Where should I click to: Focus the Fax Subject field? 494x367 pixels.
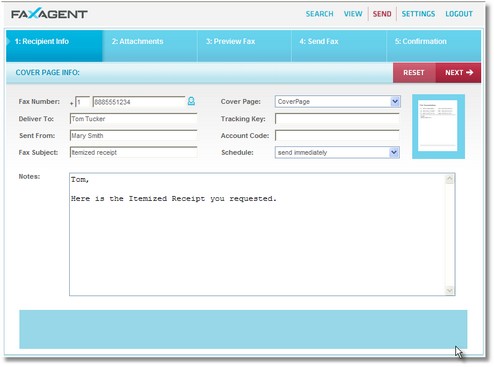pos(133,152)
